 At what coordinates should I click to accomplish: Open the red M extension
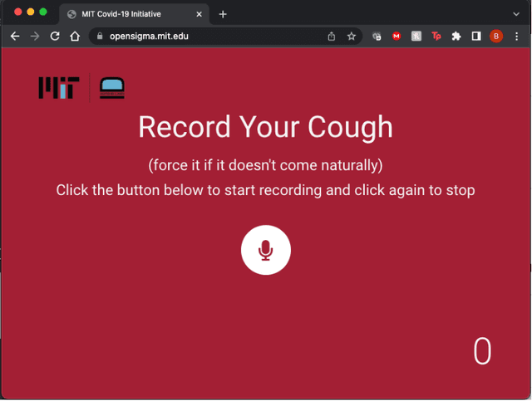click(397, 37)
